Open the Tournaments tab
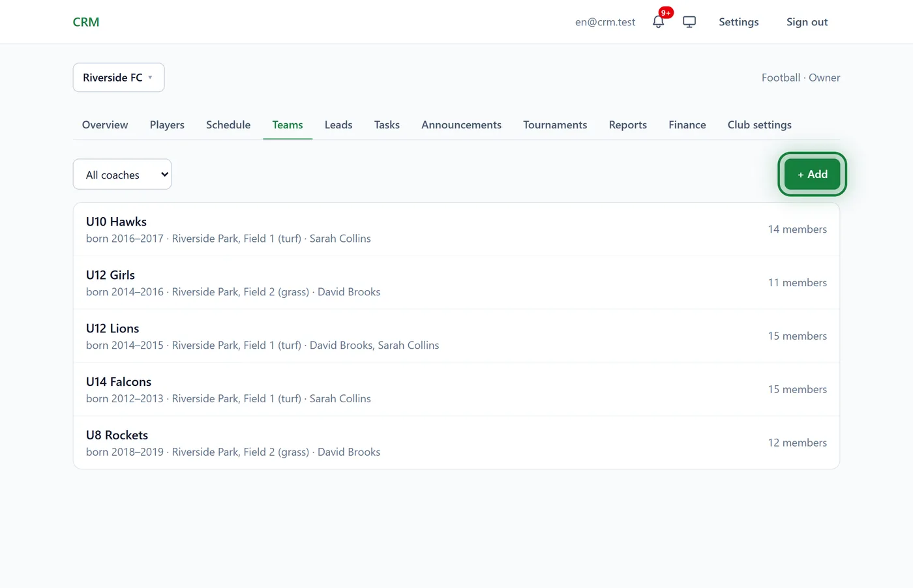This screenshot has height=588, width=913. pyautogui.click(x=555, y=125)
